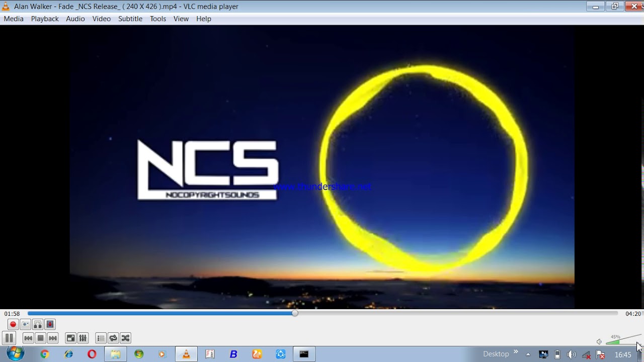Open the Playback menu
Viewport: 644px width, 362px height.
pos(45,19)
